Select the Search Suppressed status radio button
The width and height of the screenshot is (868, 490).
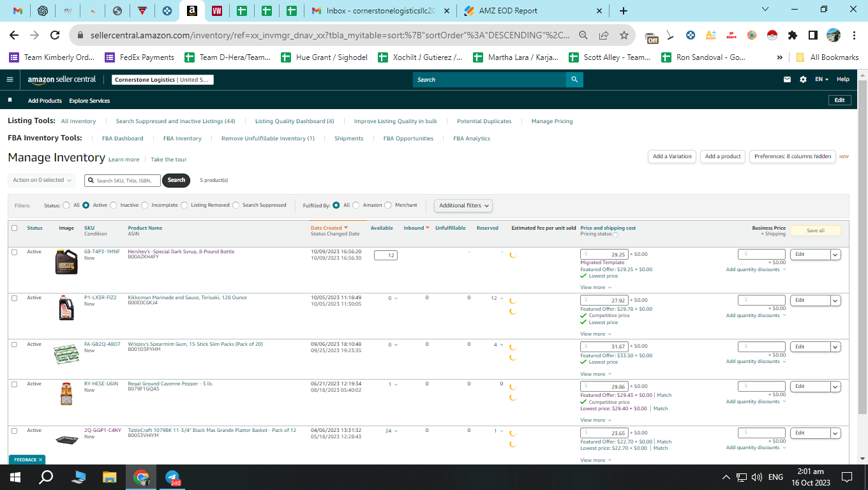coord(236,205)
